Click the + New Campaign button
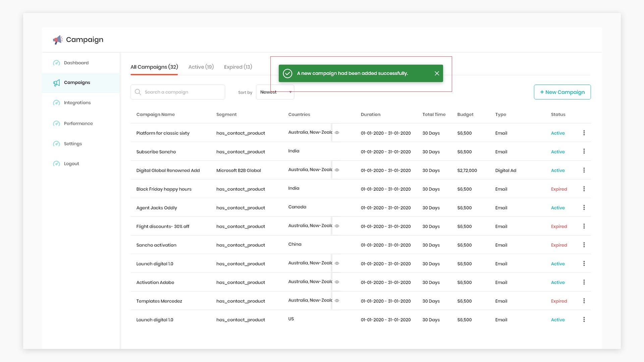The image size is (644, 362). tap(562, 92)
